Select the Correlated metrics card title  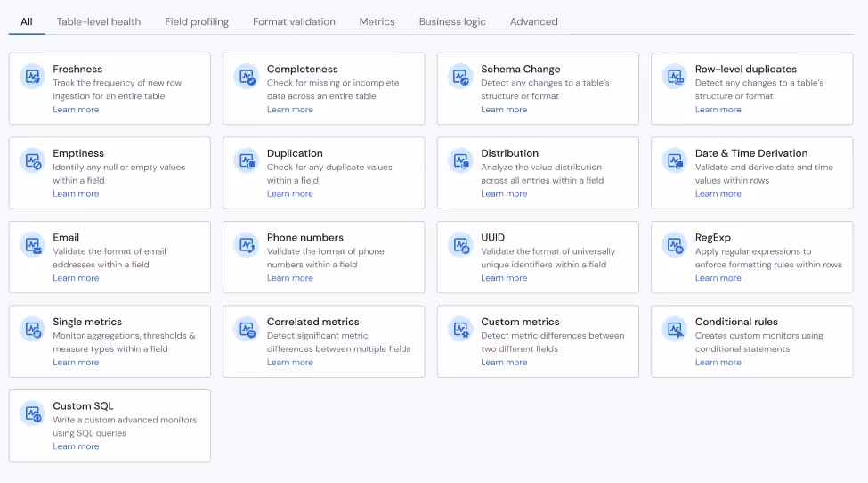click(x=312, y=322)
